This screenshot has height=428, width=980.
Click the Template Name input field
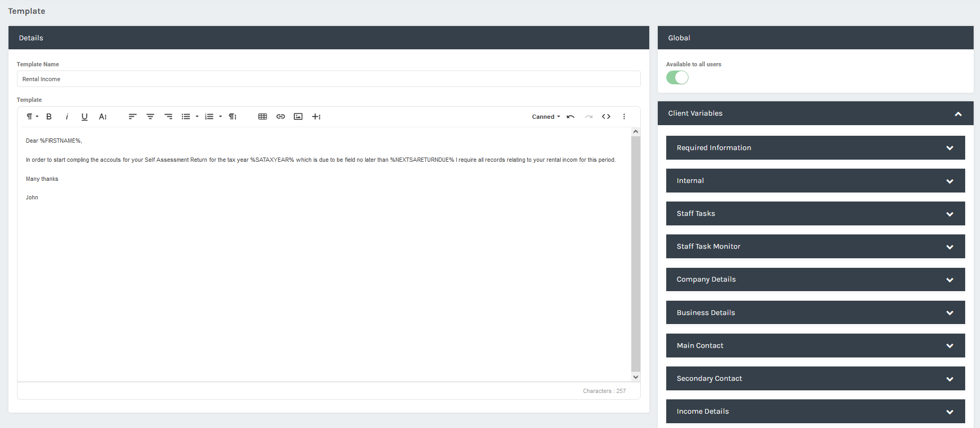(329, 79)
